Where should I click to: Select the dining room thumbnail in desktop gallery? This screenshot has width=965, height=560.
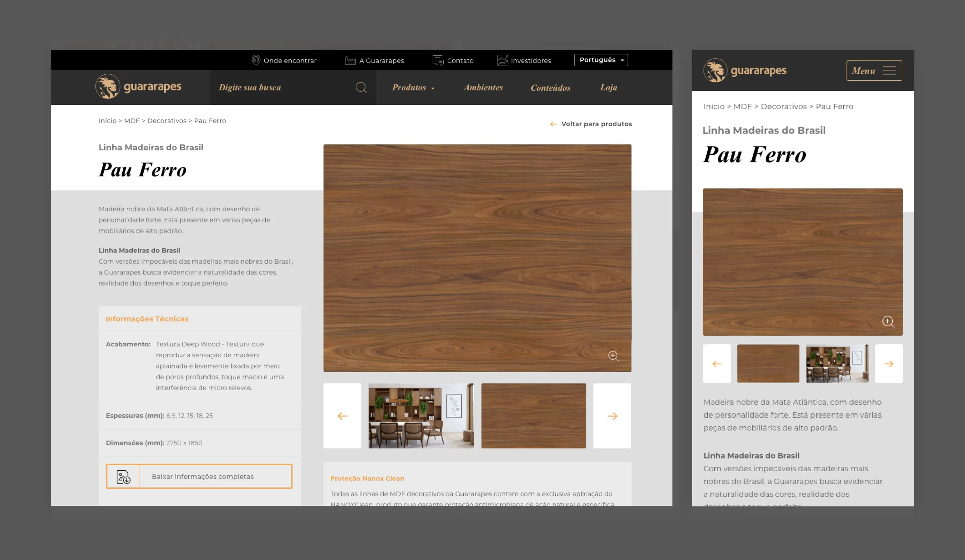pyautogui.click(x=421, y=416)
